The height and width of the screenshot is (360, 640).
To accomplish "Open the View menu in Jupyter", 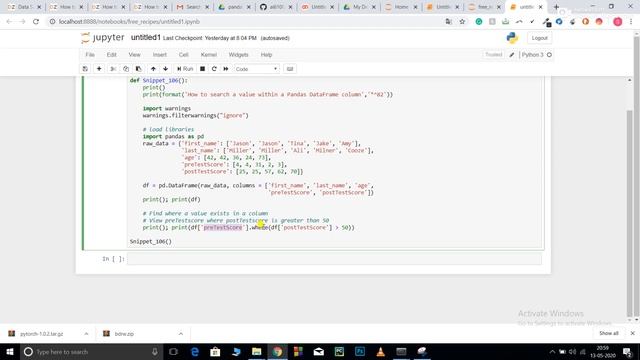I will [134, 55].
